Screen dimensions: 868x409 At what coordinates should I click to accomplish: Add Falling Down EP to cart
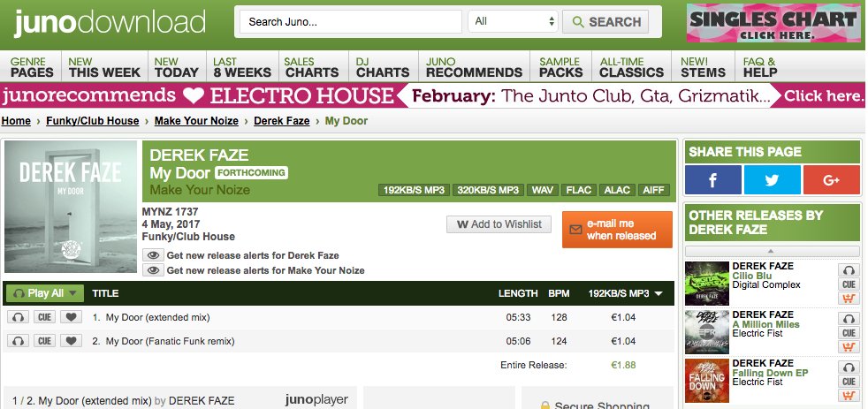pos(849,397)
